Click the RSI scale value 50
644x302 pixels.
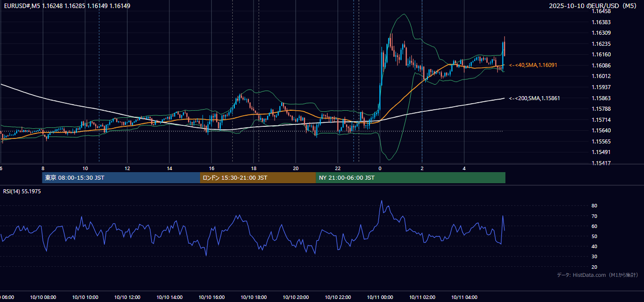click(594, 236)
